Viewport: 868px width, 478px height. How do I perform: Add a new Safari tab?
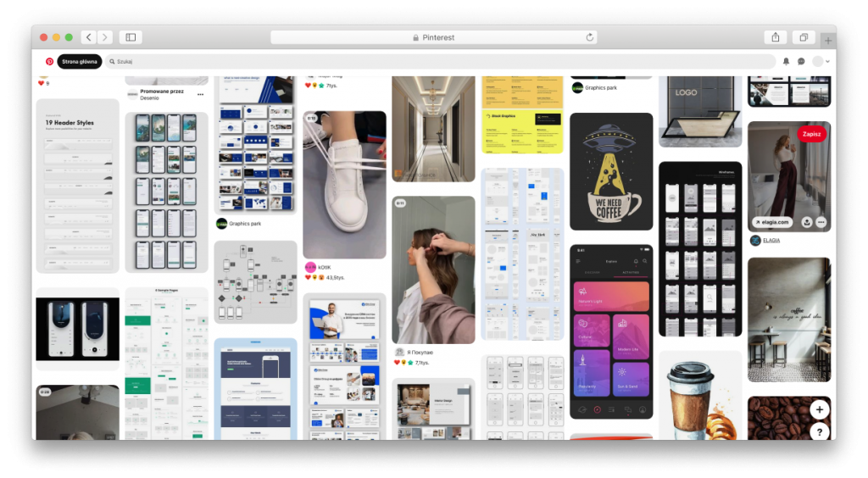827,40
